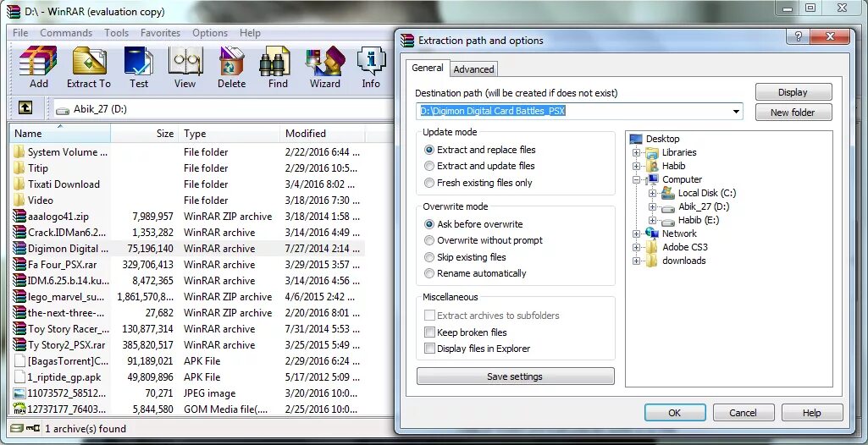This screenshot has height=445, width=868.
Task: Select Adobe CS3 folder in the tree
Action: pos(685,247)
